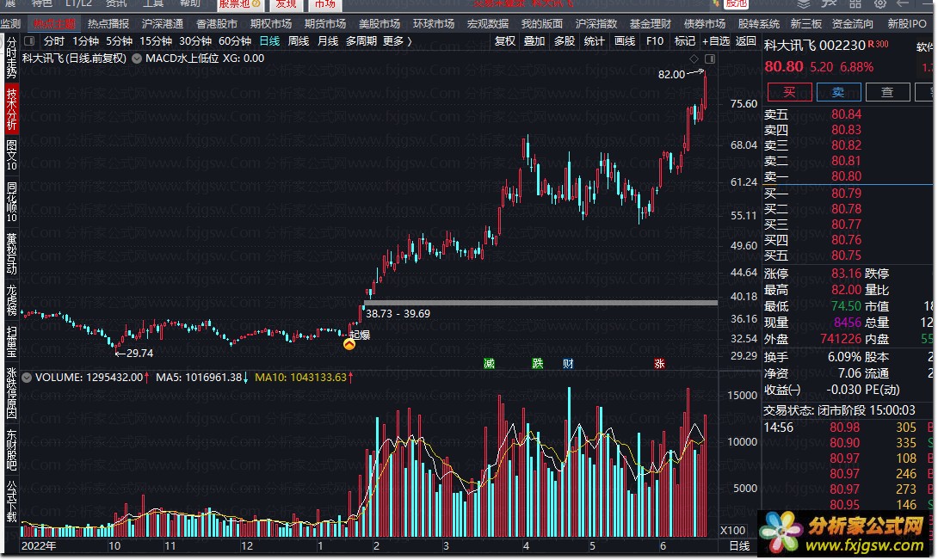Open F10 company info
Image resolution: width=938 pixels, height=560 pixels.
(x=654, y=41)
